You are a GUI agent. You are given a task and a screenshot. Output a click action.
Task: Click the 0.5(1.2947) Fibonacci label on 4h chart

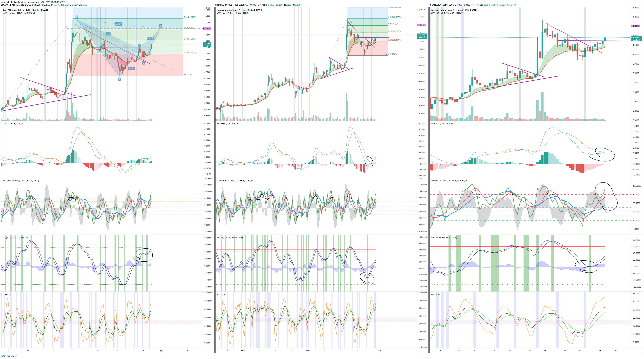pos(189,28)
